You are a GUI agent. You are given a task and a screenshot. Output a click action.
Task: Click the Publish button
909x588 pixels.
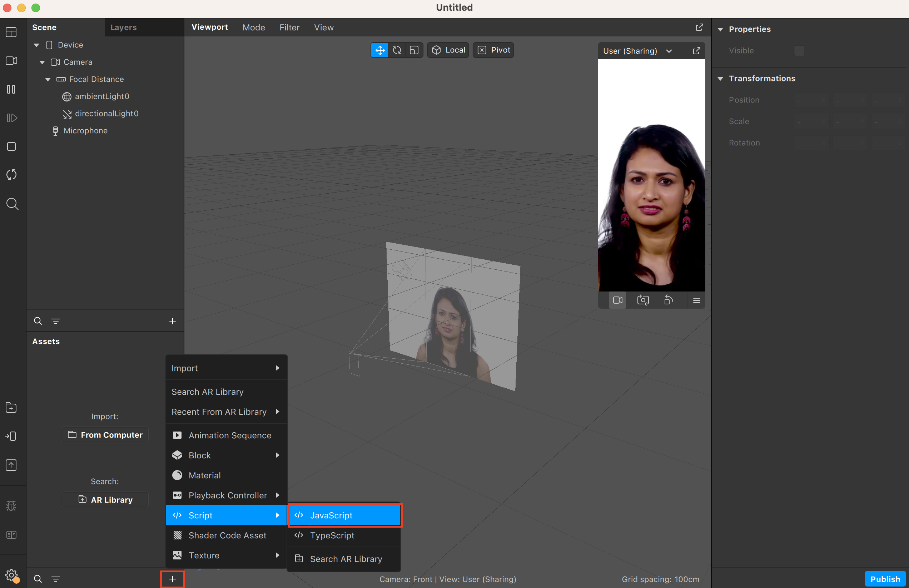(885, 579)
